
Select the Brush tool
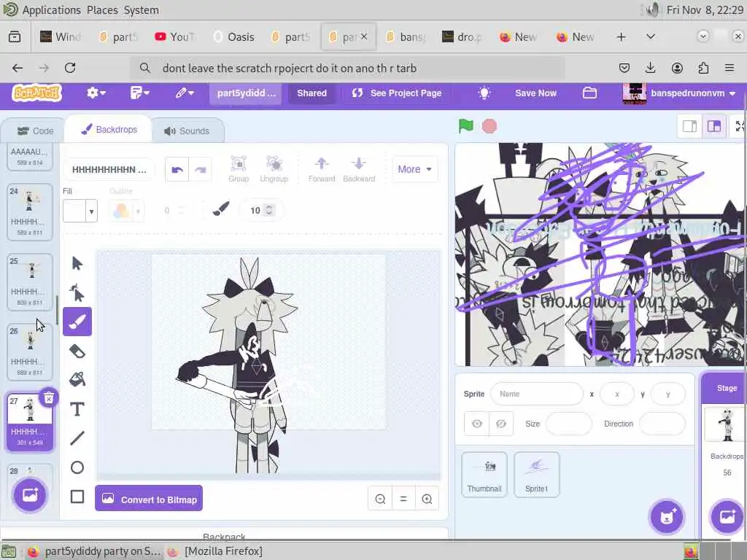pyautogui.click(x=77, y=322)
